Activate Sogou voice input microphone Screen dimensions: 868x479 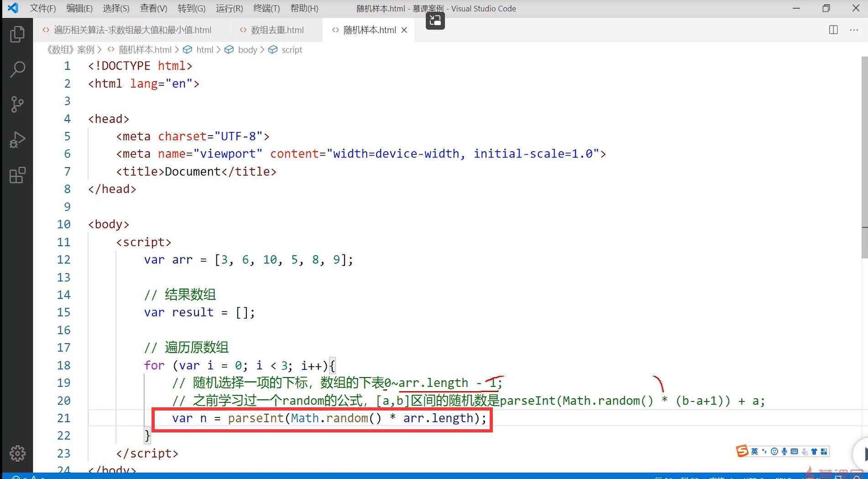coord(784,452)
